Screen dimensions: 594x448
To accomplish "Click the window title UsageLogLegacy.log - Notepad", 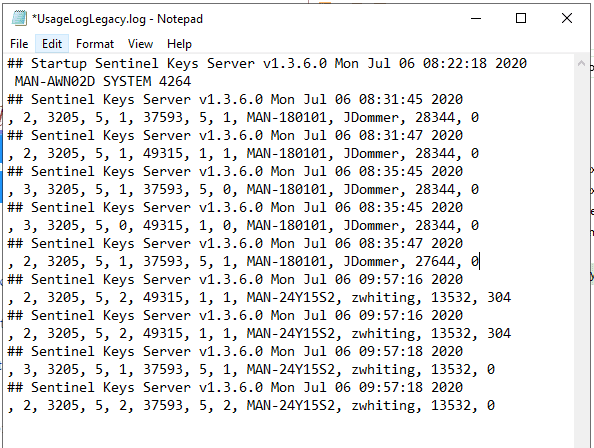I will click(117, 19).
